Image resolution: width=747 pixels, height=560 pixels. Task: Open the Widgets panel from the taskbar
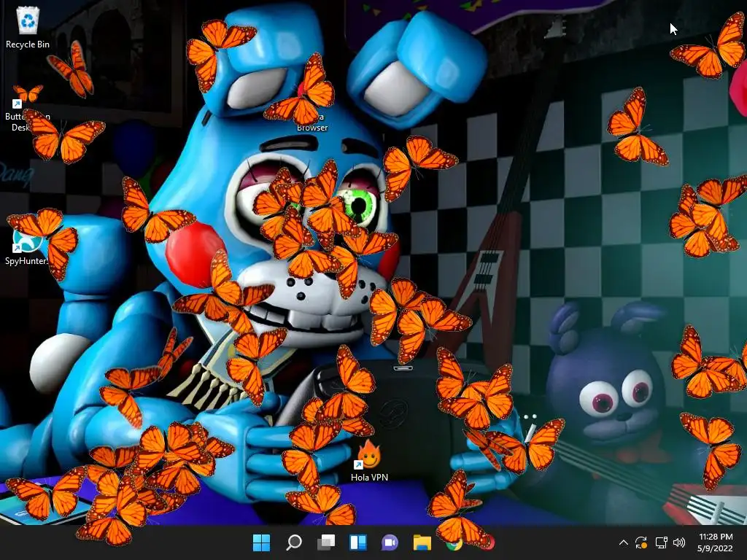click(x=357, y=542)
